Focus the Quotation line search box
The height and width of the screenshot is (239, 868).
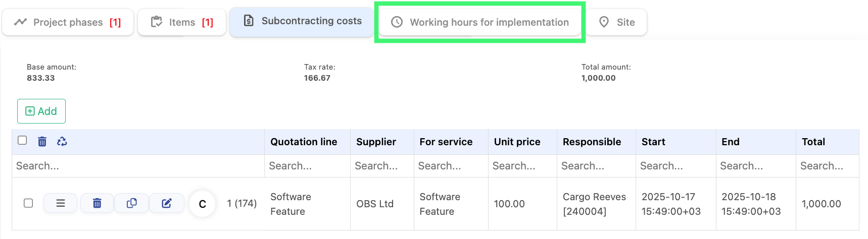pos(307,166)
